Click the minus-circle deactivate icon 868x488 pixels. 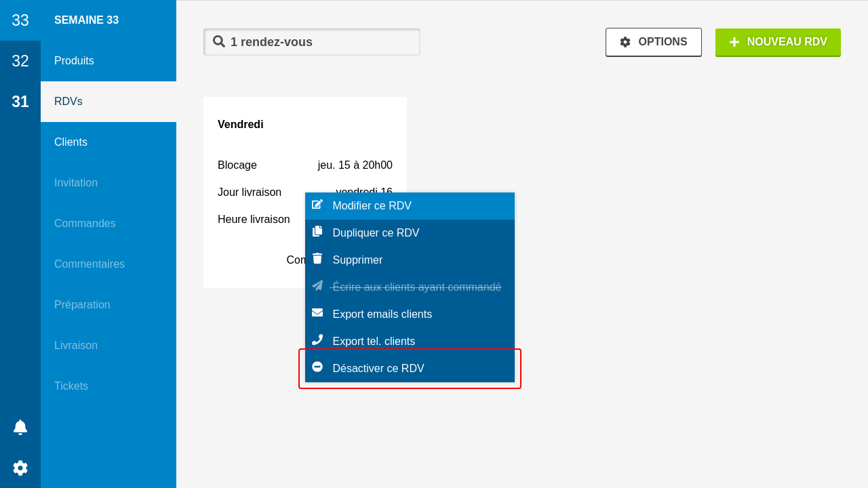tap(317, 367)
